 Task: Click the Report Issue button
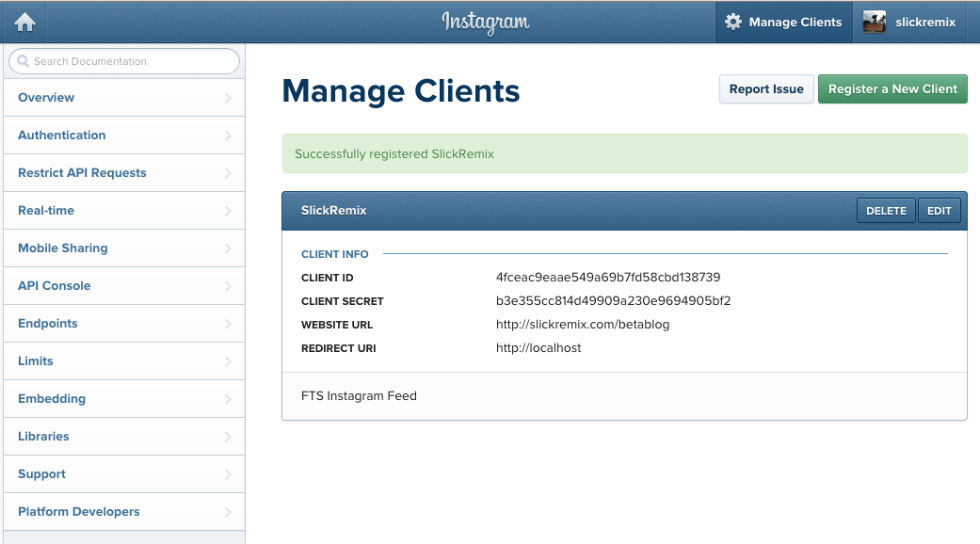click(766, 89)
